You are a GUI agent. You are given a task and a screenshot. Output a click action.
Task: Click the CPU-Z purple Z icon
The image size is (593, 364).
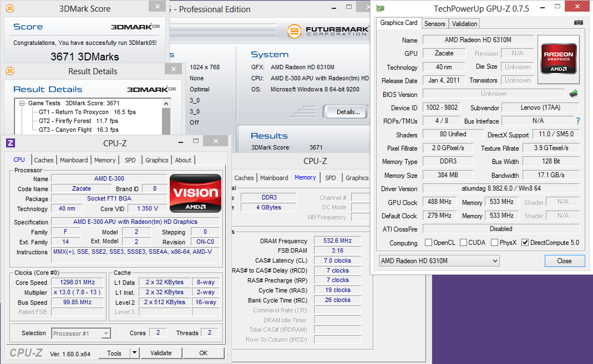pos(11,143)
